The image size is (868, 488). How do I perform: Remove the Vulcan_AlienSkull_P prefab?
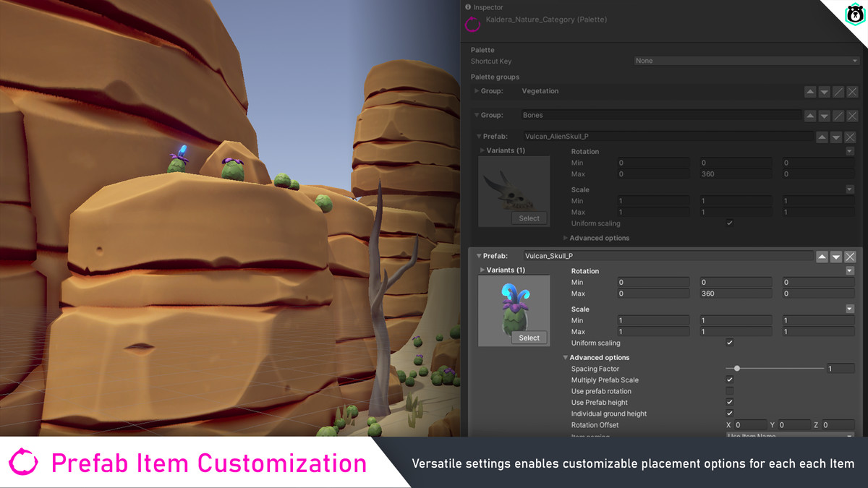click(850, 137)
